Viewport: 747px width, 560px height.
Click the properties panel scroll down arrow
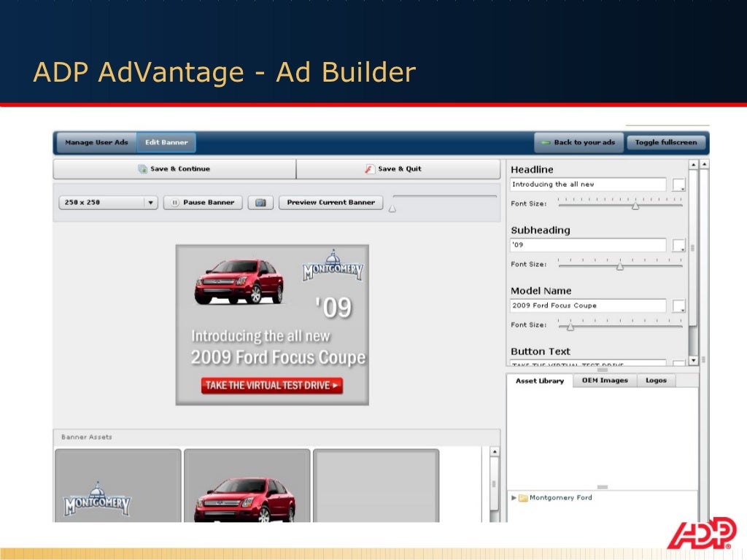(x=694, y=360)
